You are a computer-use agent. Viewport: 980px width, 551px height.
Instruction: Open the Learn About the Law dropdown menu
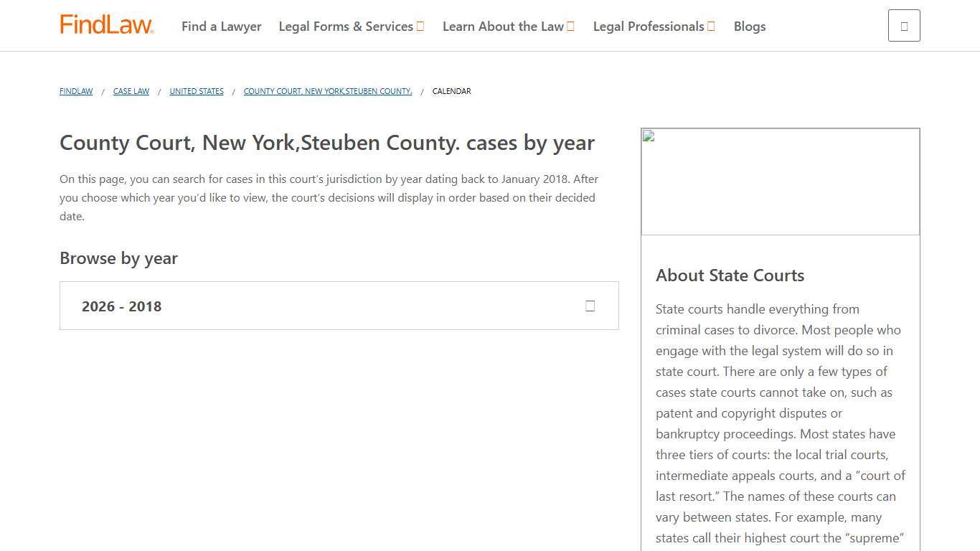[x=504, y=26]
